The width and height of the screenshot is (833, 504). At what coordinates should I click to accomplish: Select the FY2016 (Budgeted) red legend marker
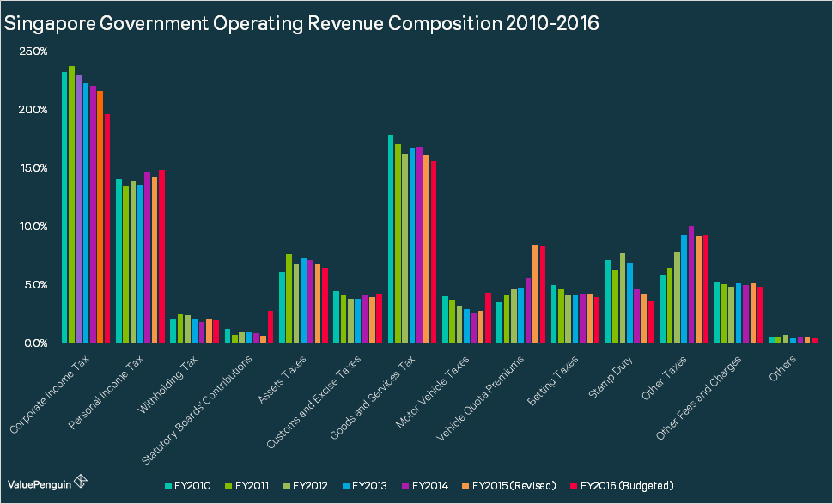coord(575,485)
